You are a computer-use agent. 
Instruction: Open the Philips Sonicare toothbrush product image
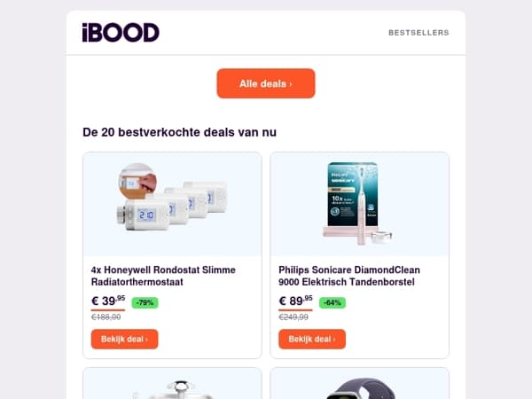pos(360,204)
